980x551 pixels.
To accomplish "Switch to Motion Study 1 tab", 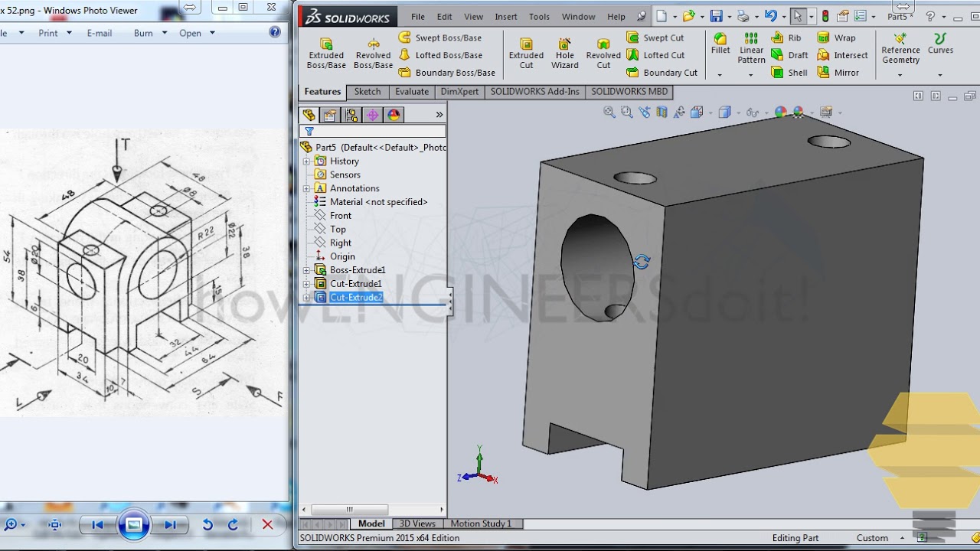I will pyautogui.click(x=481, y=523).
